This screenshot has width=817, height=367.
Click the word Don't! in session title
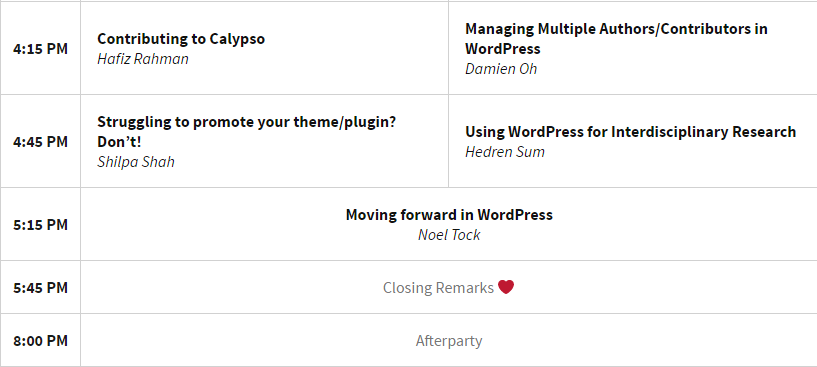tap(119, 142)
